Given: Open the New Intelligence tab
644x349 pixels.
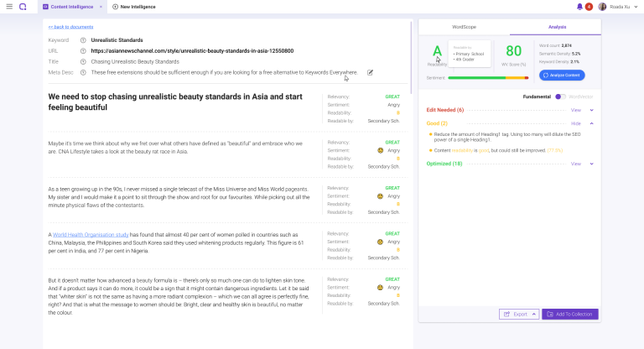Looking at the screenshot, I should 136,7.
